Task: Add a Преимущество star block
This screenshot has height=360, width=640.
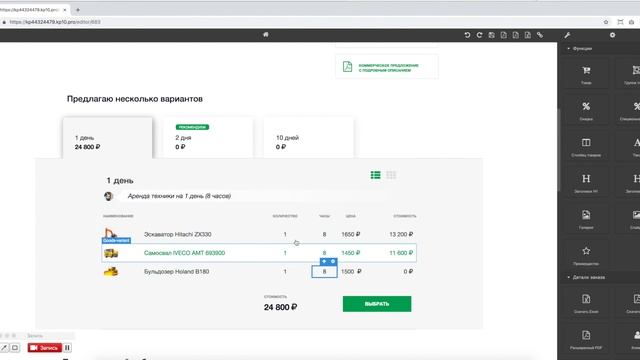Action: [x=586, y=256]
